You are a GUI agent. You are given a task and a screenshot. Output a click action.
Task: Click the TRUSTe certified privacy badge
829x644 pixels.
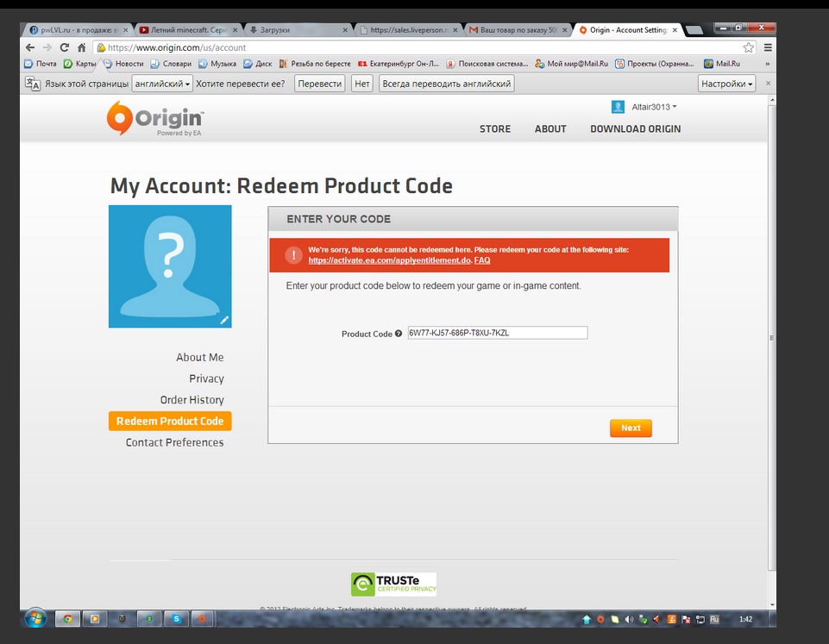394,585
